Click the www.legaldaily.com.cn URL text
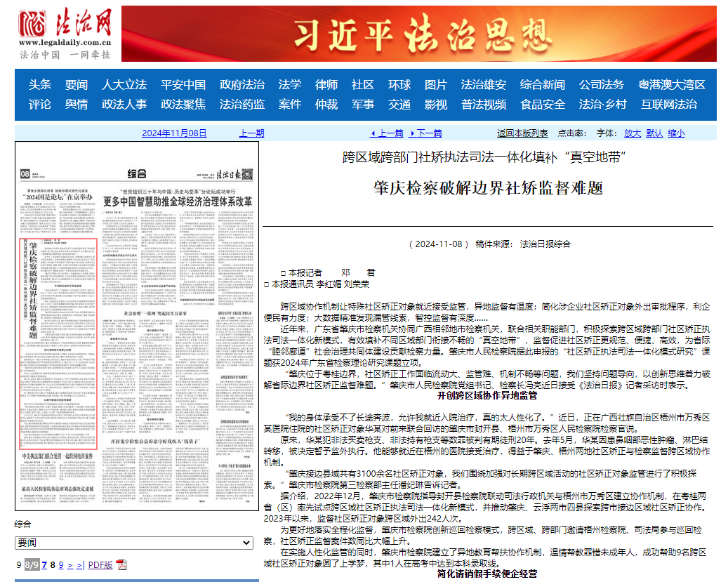Image resolution: width=728 pixels, height=582 pixels. click(65, 42)
